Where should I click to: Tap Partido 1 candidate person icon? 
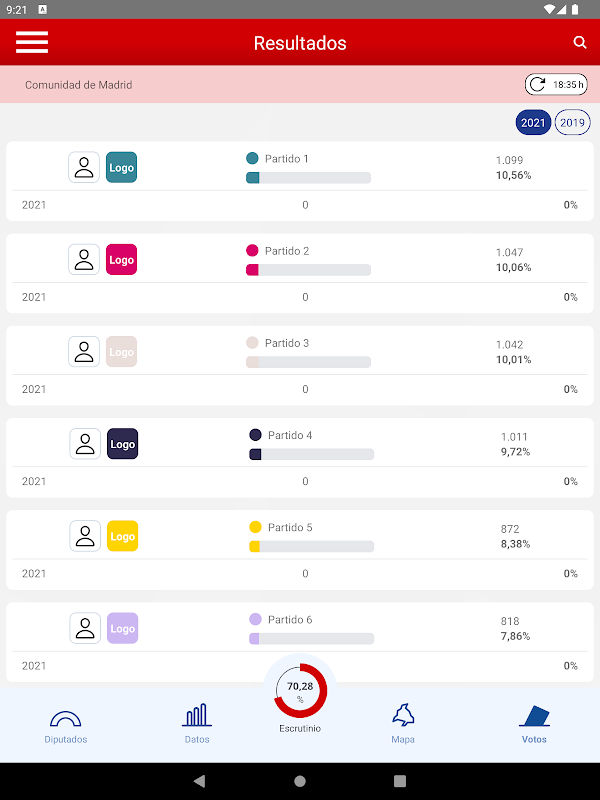point(84,168)
